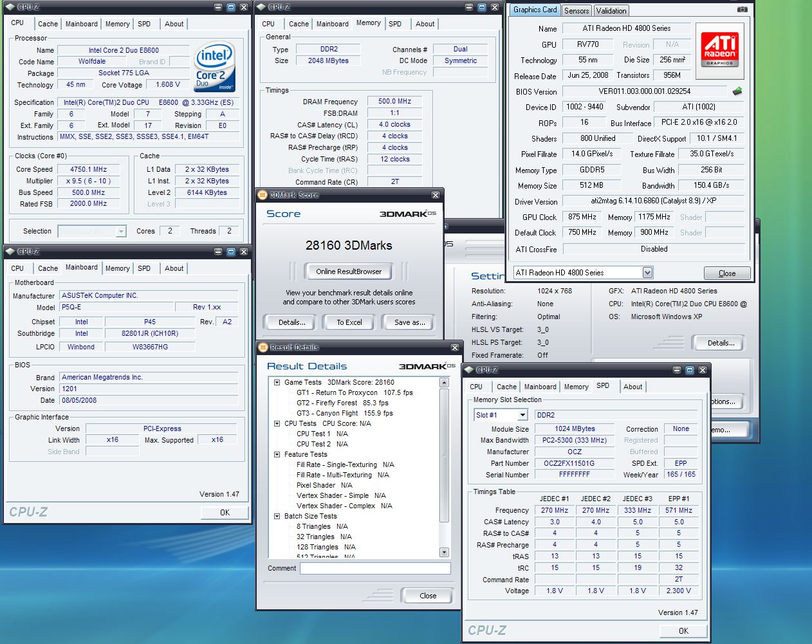
Task: Open the processor Selection dropdown
Action: pyautogui.click(x=120, y=231)
